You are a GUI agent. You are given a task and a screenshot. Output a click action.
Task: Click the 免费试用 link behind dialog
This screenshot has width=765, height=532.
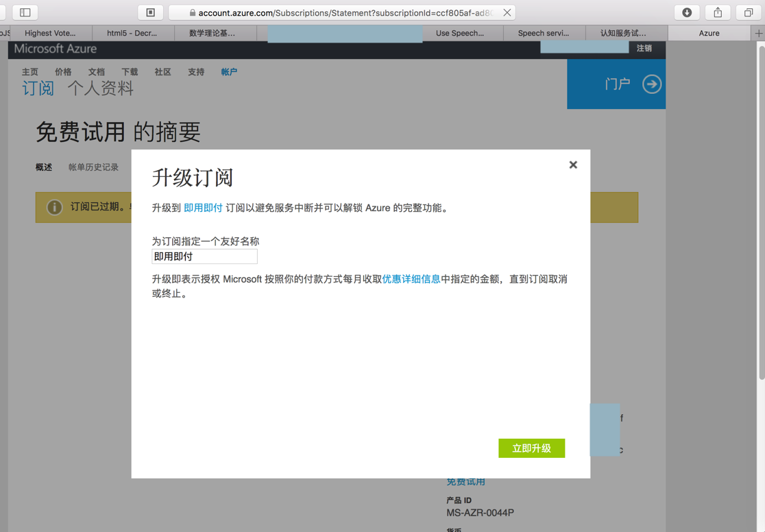click(465, 482)
